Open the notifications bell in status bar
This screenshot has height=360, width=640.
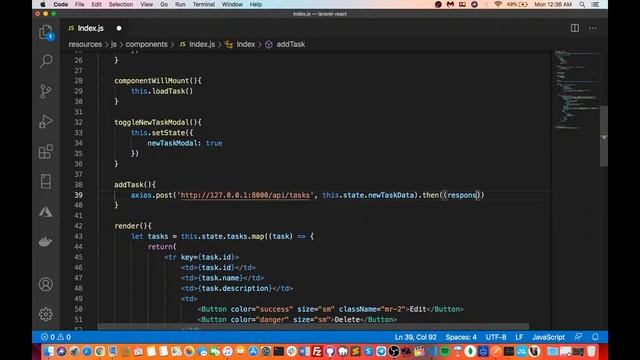coord(595,337)
